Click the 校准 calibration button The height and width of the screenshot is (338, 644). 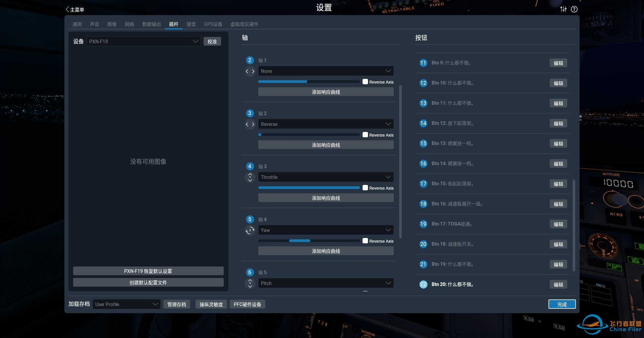click(x=212, y=41)
